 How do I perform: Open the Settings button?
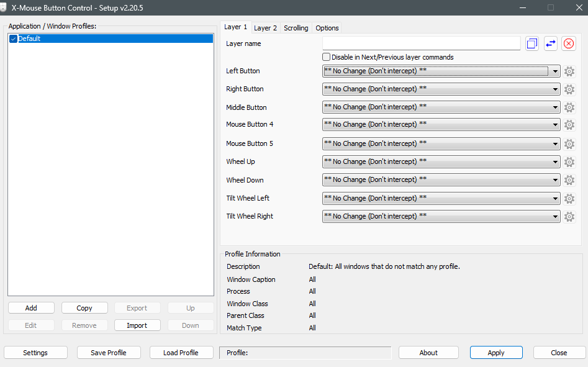click(x=35, y=353)
